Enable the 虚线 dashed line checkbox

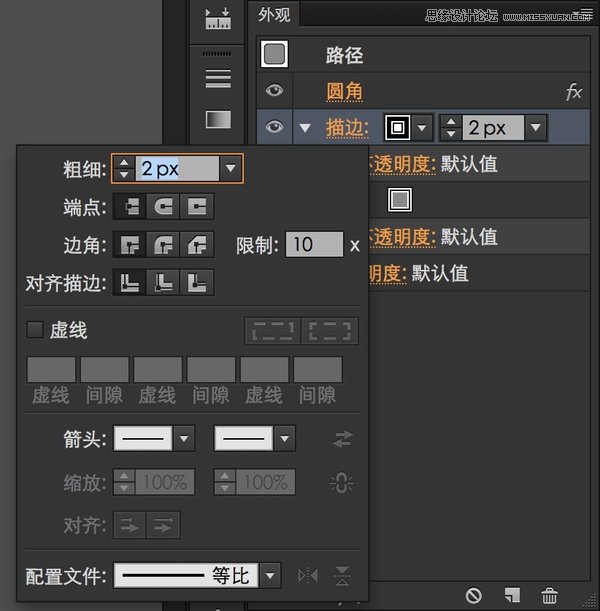[35, 330]
